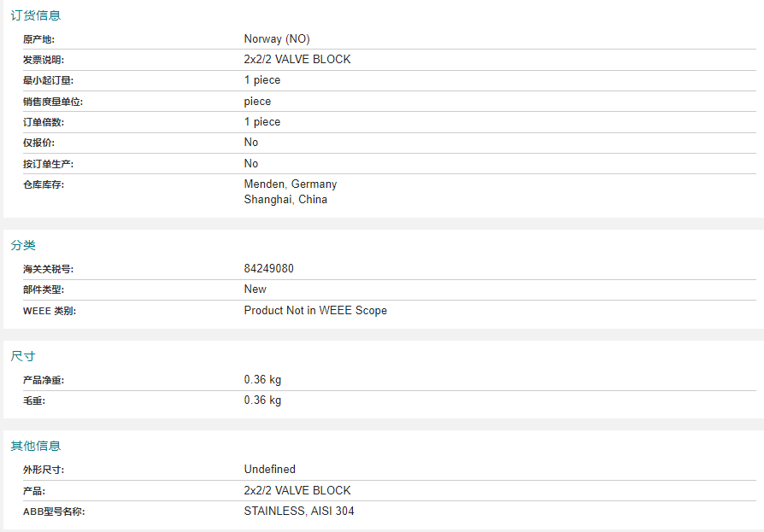The height and width of the screenshot is (532, 764).
Task: Click the 分类 section heading
Action: tap(23, 245)
